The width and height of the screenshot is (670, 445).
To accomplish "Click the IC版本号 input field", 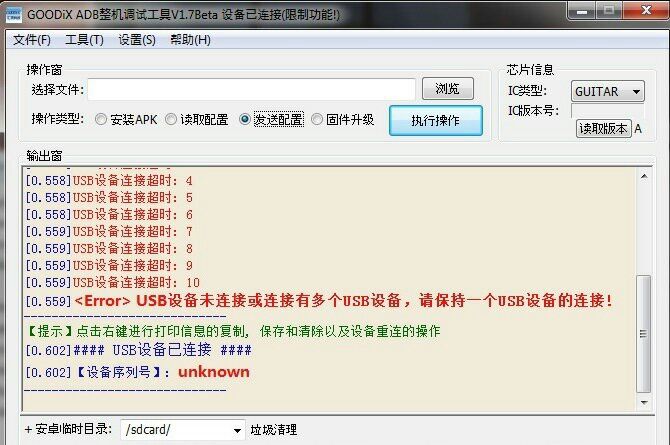I will (607, 111).
